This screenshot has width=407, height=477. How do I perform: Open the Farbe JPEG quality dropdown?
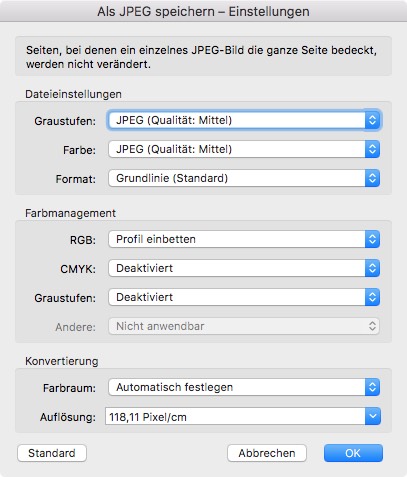tap(244, 149)
